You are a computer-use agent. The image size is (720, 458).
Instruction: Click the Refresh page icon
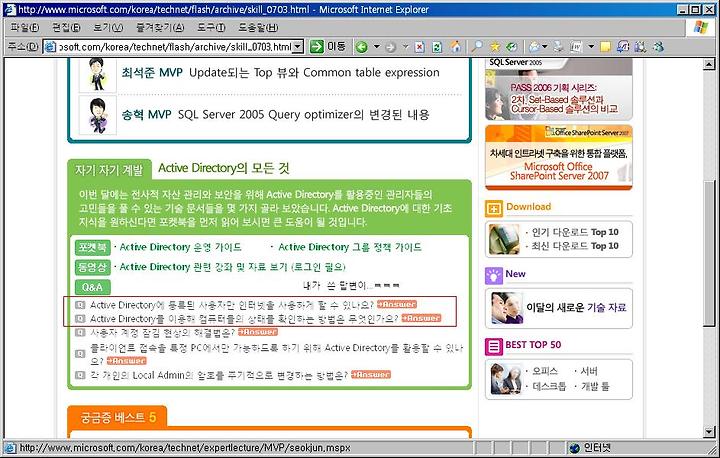point(437,47)
